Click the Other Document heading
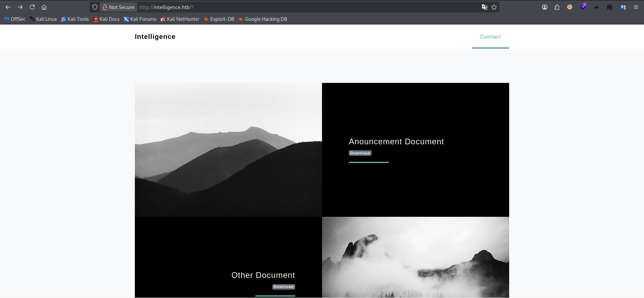This screenshot has height=298, width=644. [x=263, y=275]
